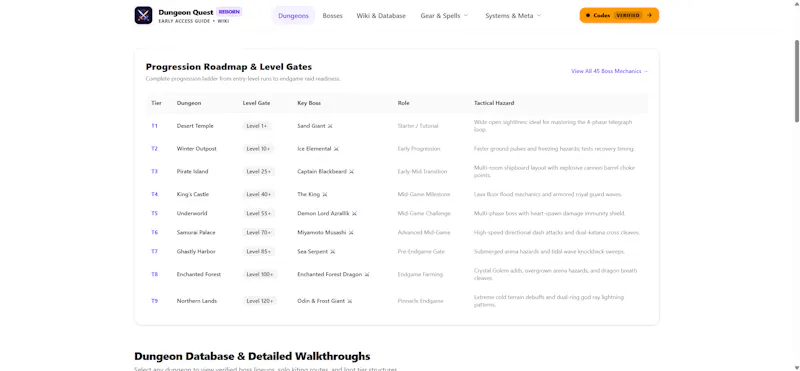The image size is (800, 371).
Task: Click the T7 tier link
Action: pyautogui.click(x=154, y=252)
